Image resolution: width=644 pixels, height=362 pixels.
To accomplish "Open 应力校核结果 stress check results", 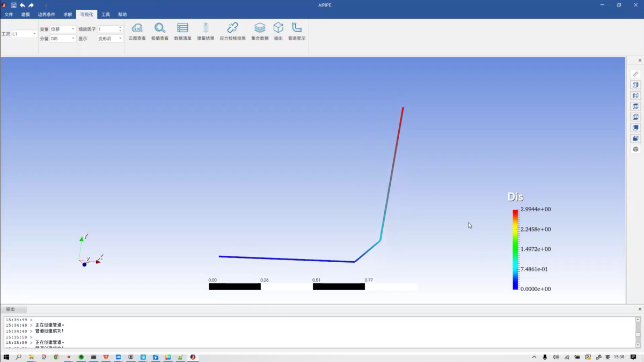I will pyautogui.click(x=232, y=32).
